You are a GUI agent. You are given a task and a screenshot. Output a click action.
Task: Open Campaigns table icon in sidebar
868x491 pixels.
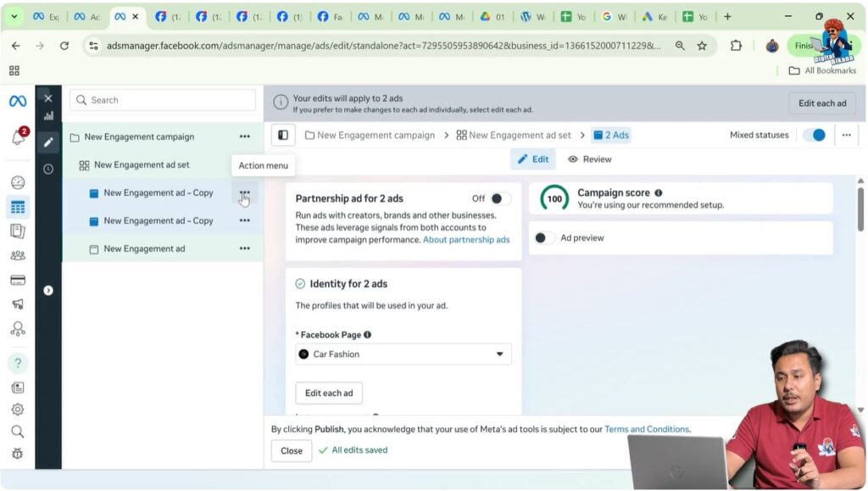tap(18, 207)
